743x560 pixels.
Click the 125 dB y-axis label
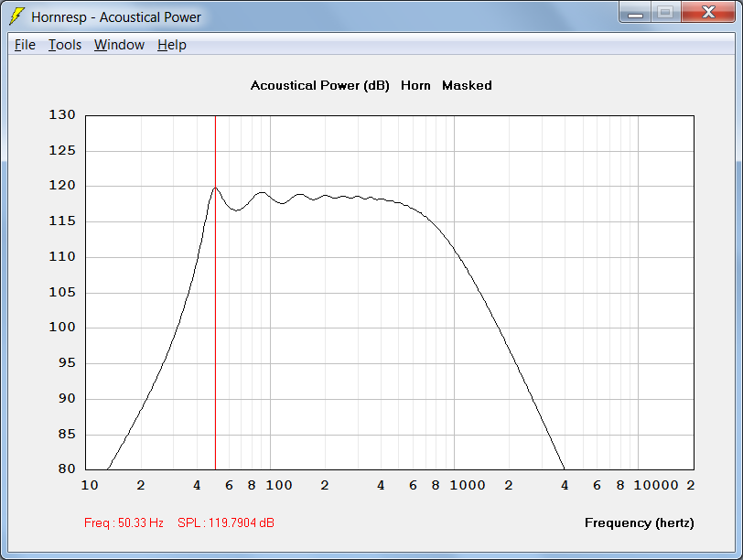62,150
